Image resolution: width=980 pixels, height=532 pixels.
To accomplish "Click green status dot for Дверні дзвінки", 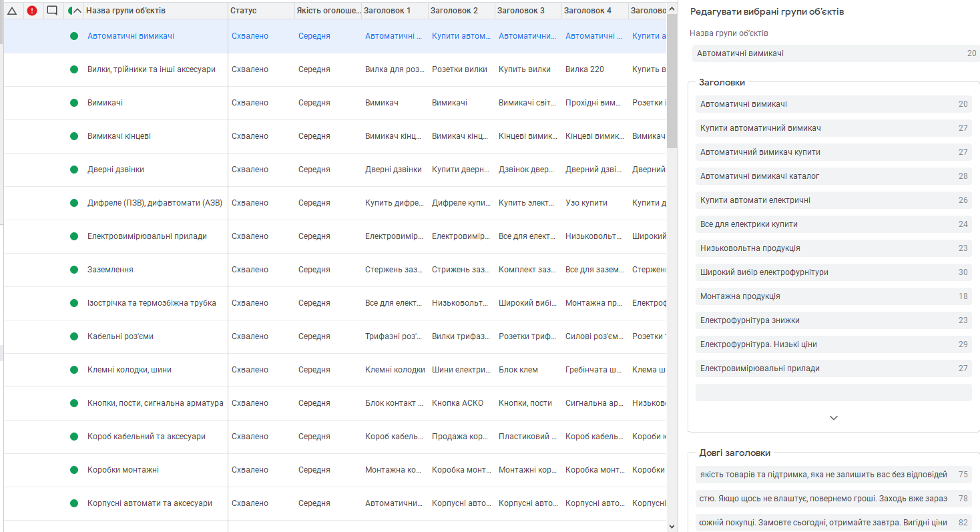I will (74, 170).
